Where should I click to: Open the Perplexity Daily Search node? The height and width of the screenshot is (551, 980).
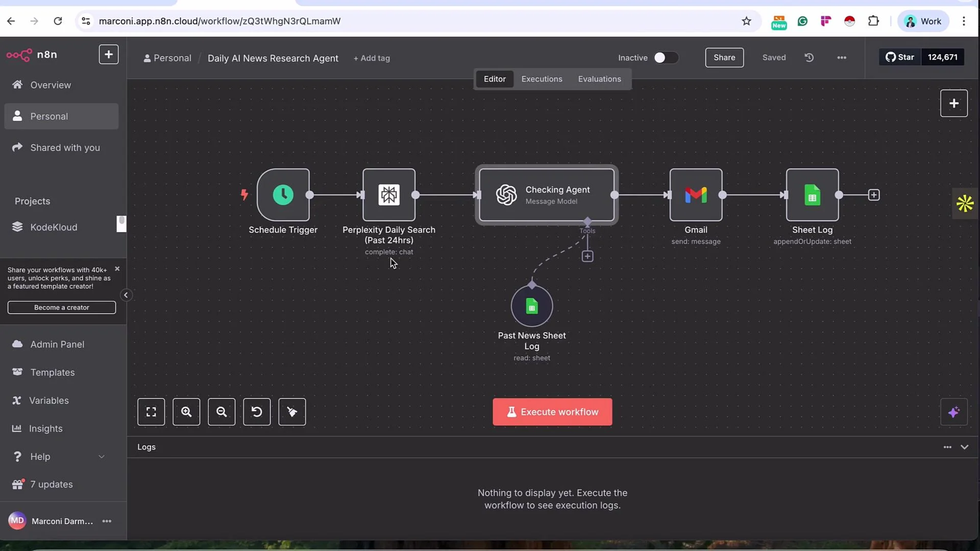(389, 195)
